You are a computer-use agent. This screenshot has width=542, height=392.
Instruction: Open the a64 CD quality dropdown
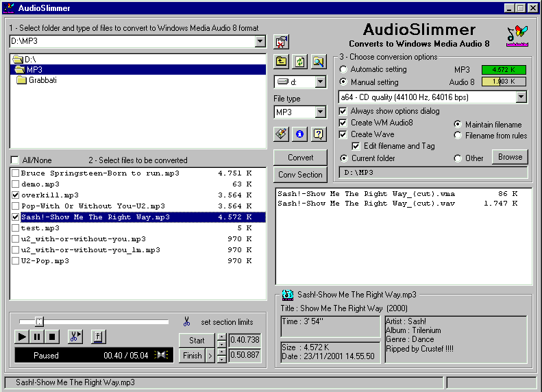(521, 97)
